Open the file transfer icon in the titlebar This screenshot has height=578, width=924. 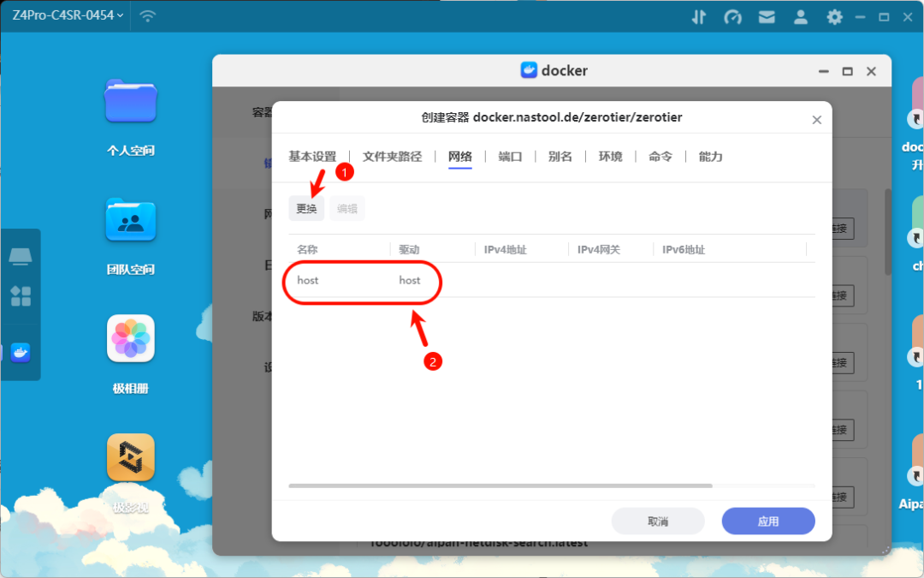(698, 16)
